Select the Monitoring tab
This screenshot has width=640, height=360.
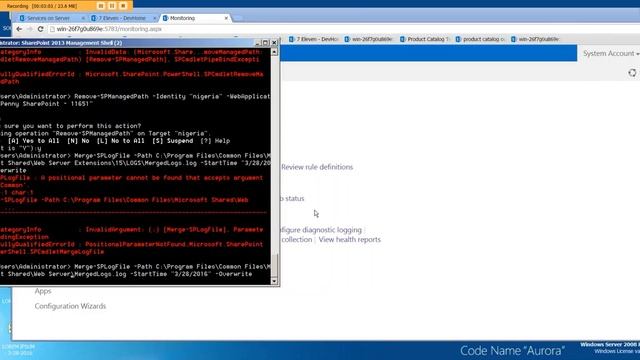click(195, 18)
